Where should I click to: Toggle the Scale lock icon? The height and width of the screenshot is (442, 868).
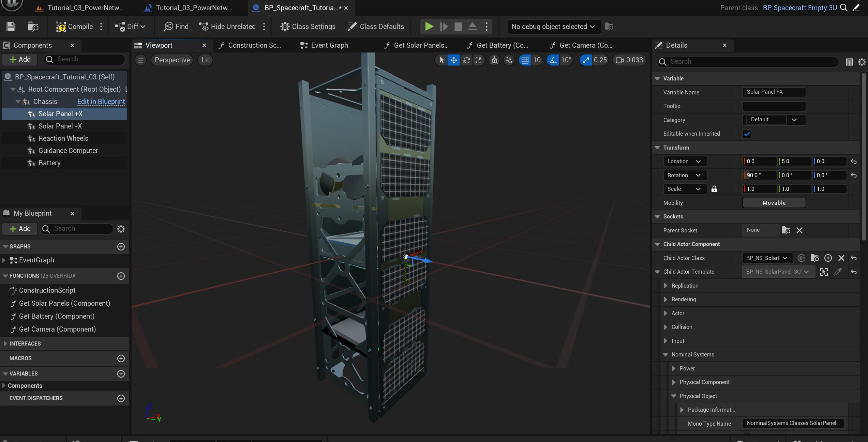click(714, 189)
